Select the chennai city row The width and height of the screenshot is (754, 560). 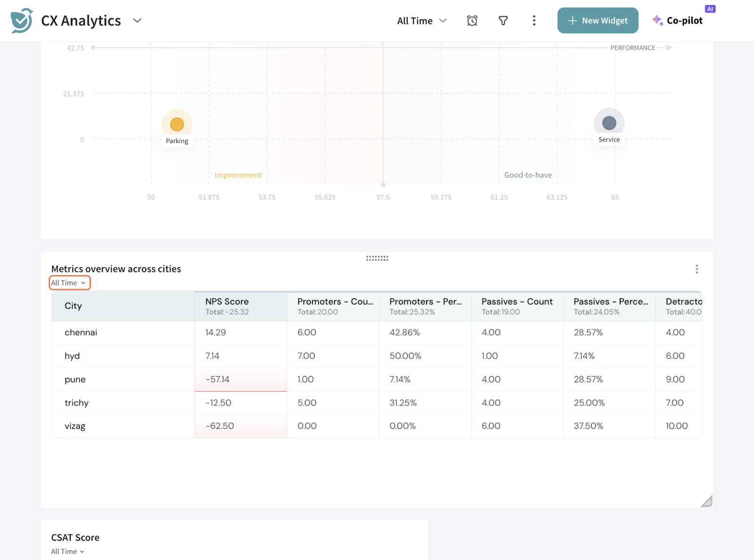pyautogui.click(x=81, y=333)
